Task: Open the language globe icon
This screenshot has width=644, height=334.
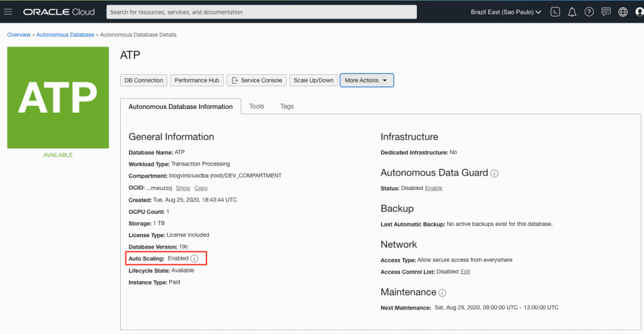Action: tap(623, 12)
